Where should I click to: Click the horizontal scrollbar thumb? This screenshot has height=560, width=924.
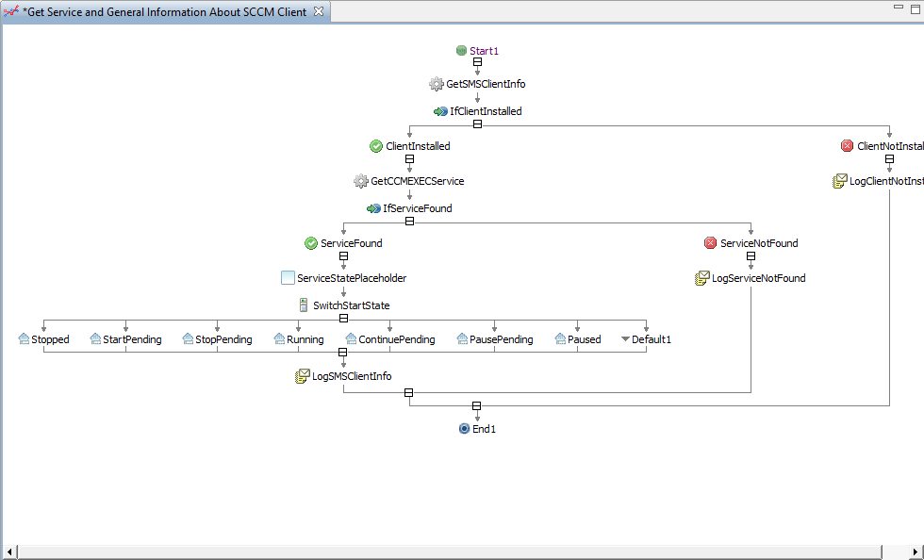pos(450,552)
